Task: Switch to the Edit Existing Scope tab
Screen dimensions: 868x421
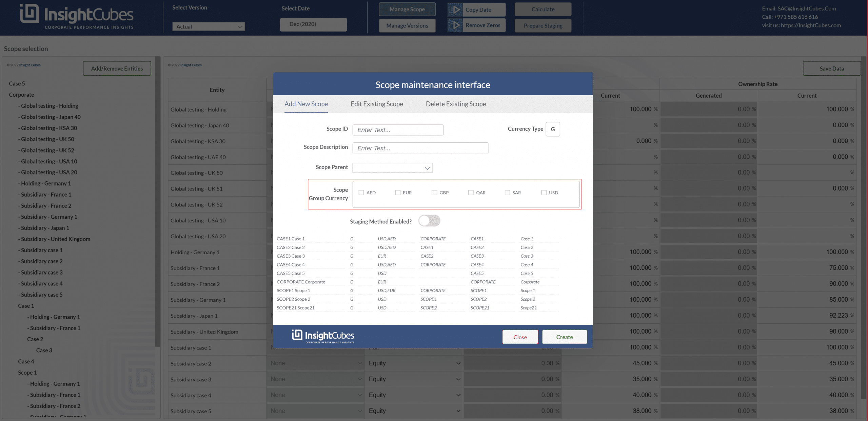Action: (x=377, y=104)
